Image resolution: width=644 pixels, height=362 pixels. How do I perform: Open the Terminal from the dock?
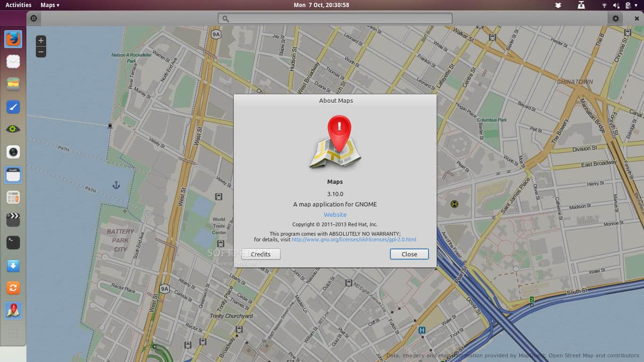point(13,242)
